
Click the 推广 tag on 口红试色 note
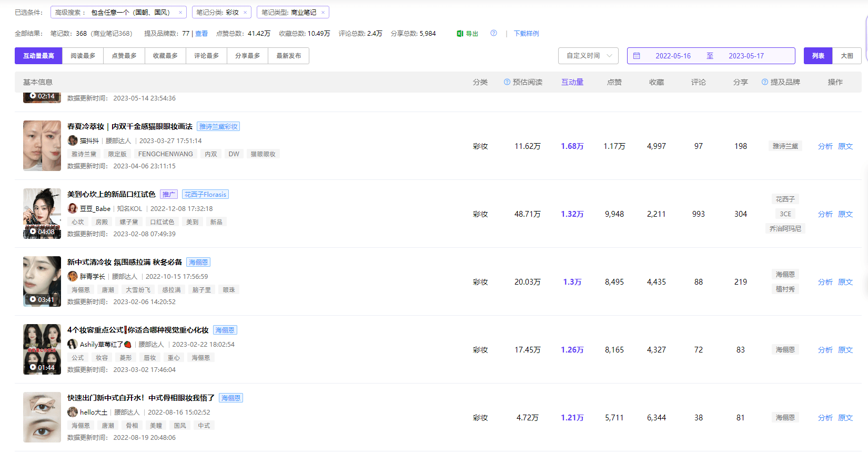[x=169, y=194]
